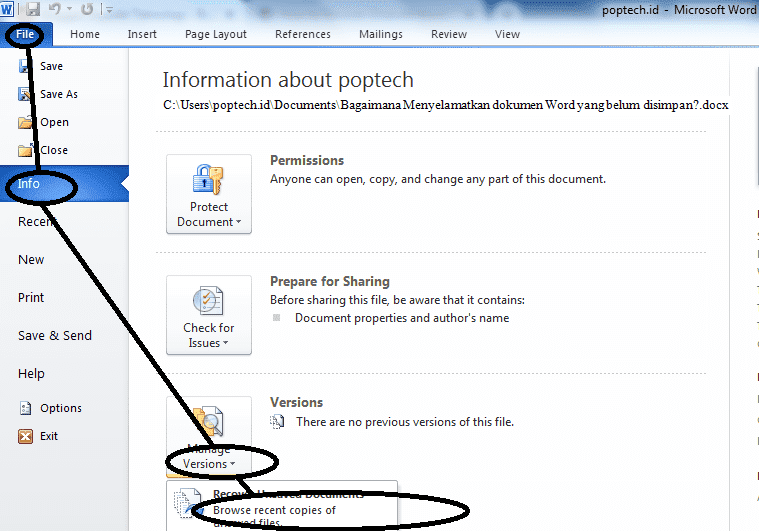759x531 pixels.
Task: Click 'Before sharing this file, be aware' text
Action: point(397,300)
